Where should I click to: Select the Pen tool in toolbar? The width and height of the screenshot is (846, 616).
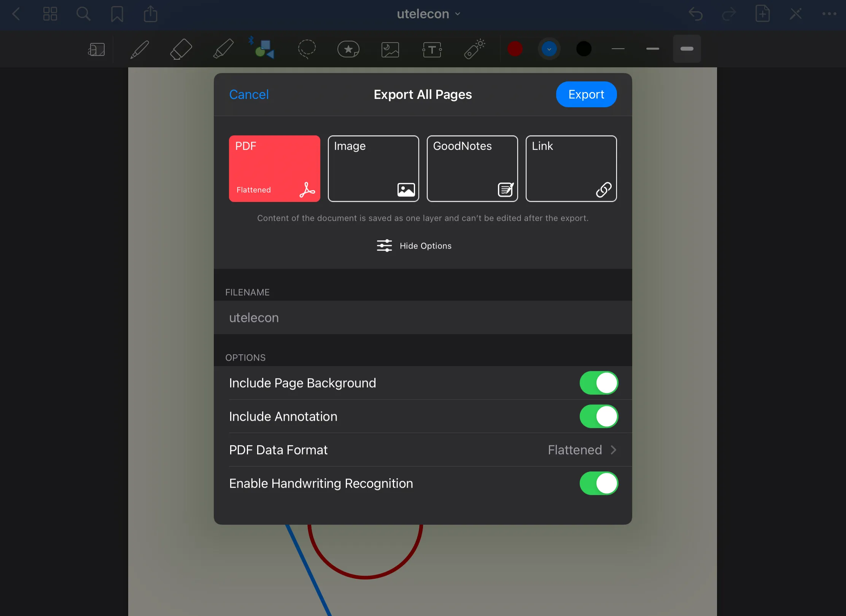coord(140,49)
